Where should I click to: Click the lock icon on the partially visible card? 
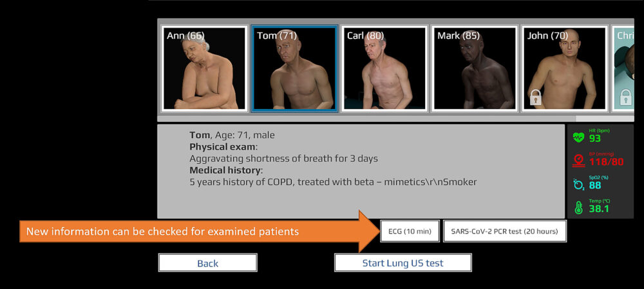[624, 97]
